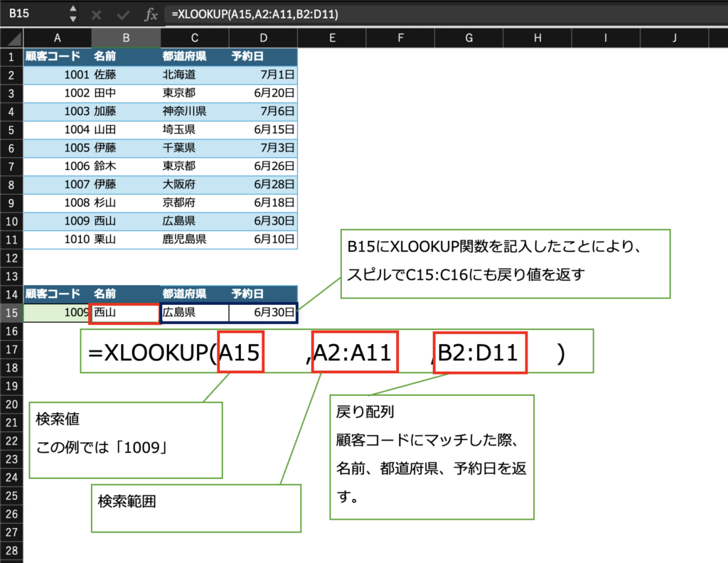Select the column D header
728x563 pixels.
263,38
